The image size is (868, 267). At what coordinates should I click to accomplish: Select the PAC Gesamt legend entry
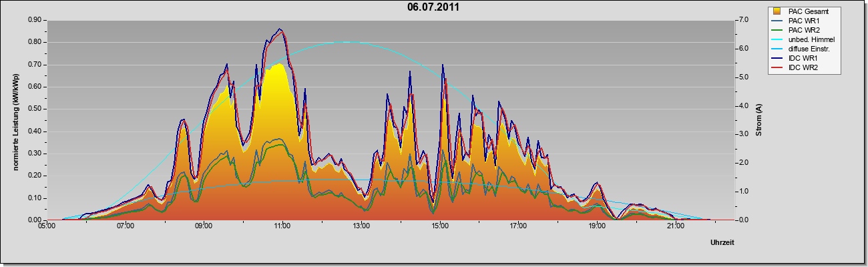808,11
